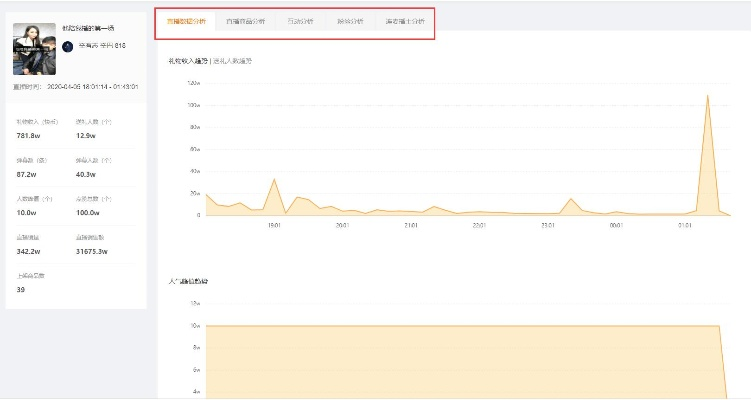This screenshot has width=751, height=400.
Task: Click the small streamer avatar icon beside 辛有志
Action: click(x=67, y=46)
